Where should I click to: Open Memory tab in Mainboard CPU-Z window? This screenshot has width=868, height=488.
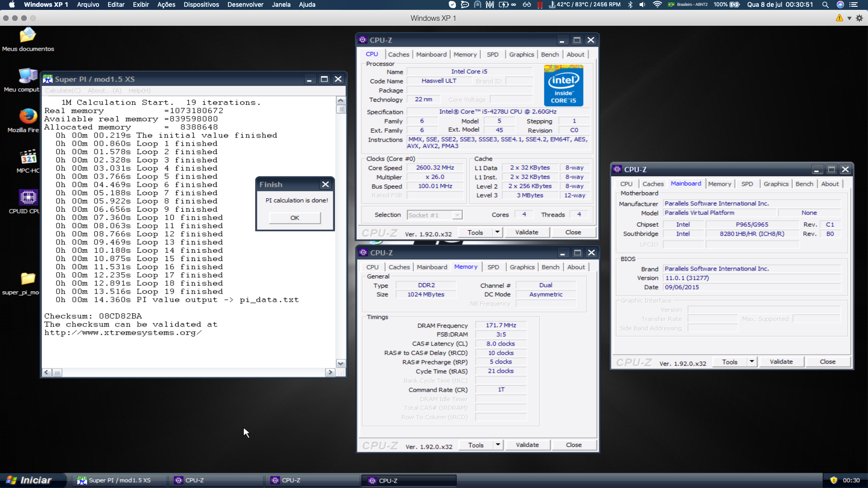(x=719, y=184)
